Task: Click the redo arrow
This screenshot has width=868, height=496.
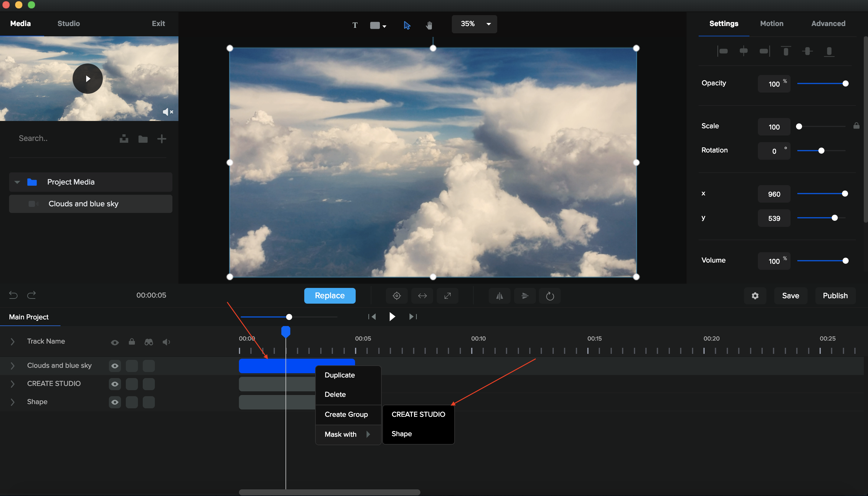Action: (x=31, y=295)
